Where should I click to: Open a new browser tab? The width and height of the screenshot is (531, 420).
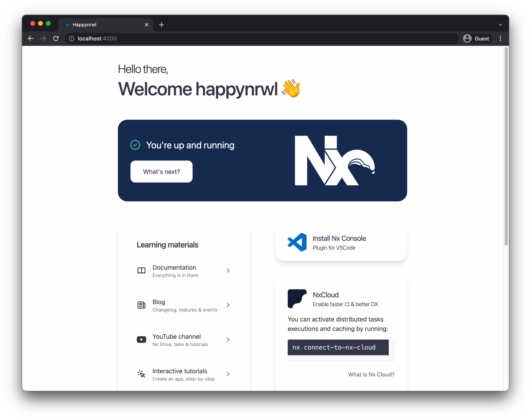tap(162, 25)
